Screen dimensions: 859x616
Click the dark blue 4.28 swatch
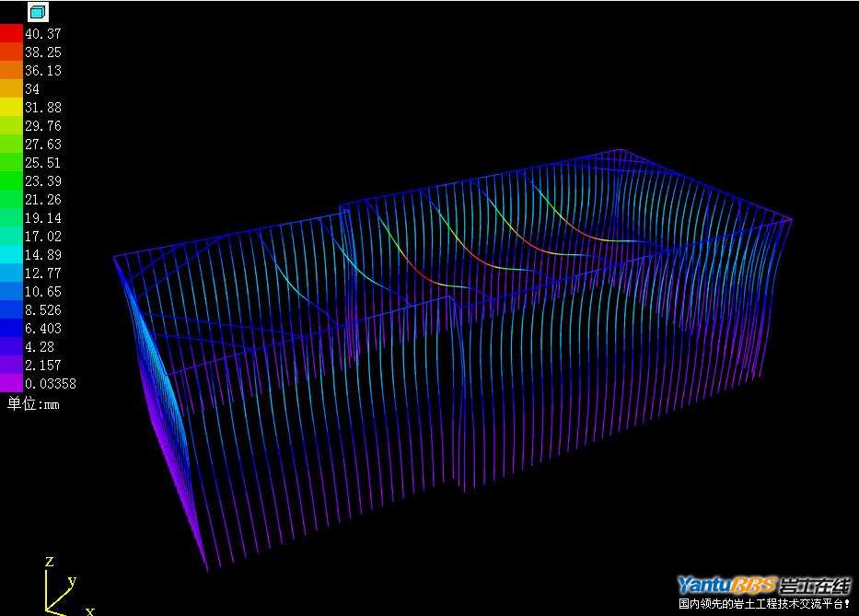[11, 346]
